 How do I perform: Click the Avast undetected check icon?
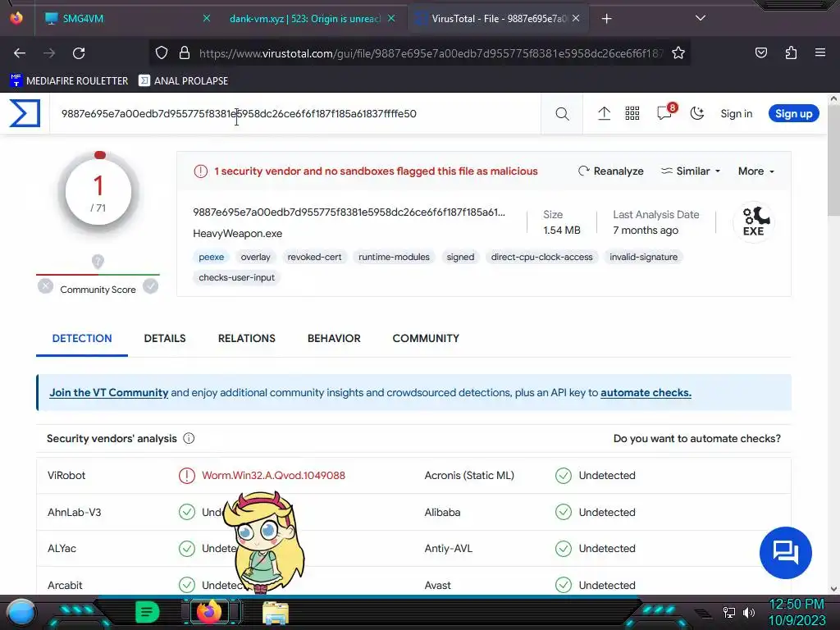click(564, 585)
